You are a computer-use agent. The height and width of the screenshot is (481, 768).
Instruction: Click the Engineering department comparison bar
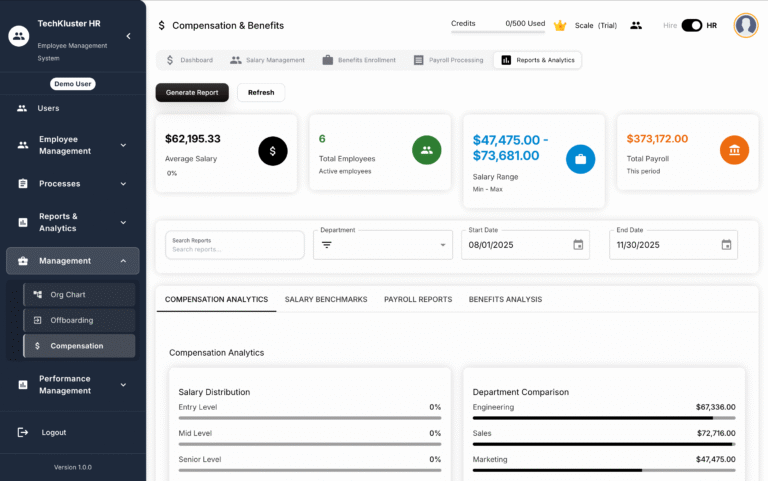point(603,418)
